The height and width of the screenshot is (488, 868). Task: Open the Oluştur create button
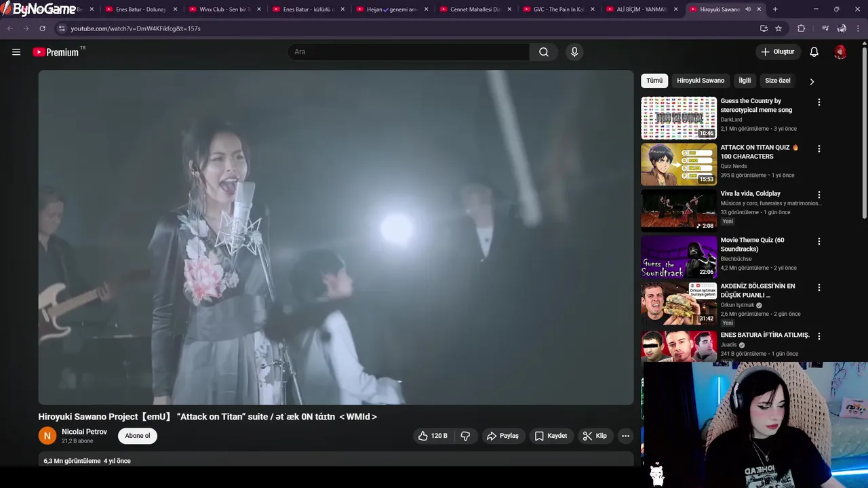[x=778, y=52]
